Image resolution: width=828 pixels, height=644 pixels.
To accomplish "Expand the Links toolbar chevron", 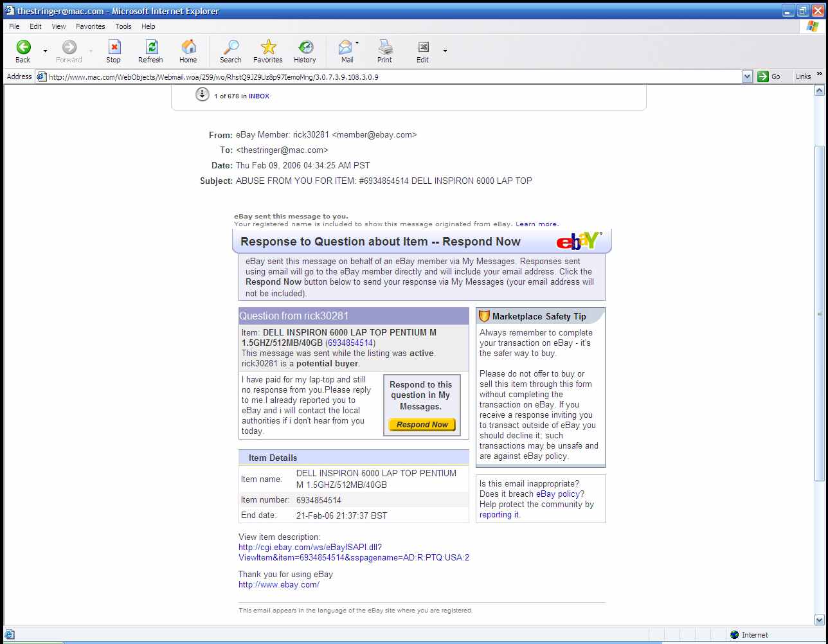I will click(820, 75).
